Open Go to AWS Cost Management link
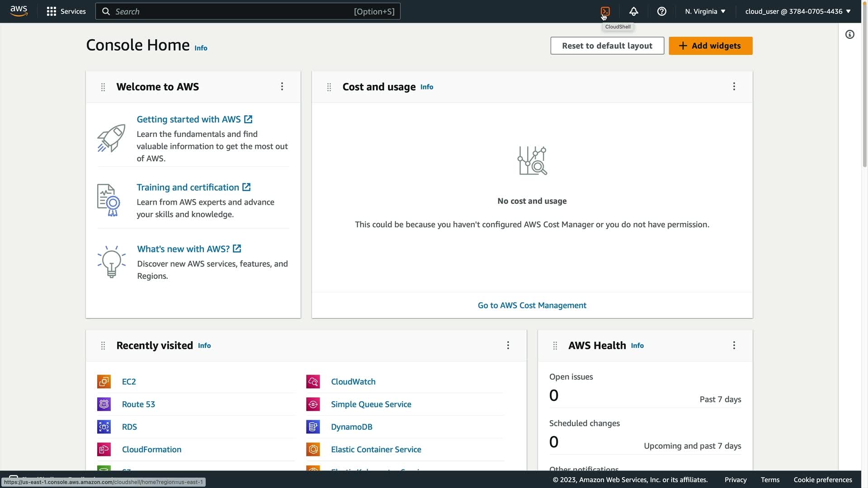Screen dimensions: 868x488 pyautogui.click(x=532, y=305)
